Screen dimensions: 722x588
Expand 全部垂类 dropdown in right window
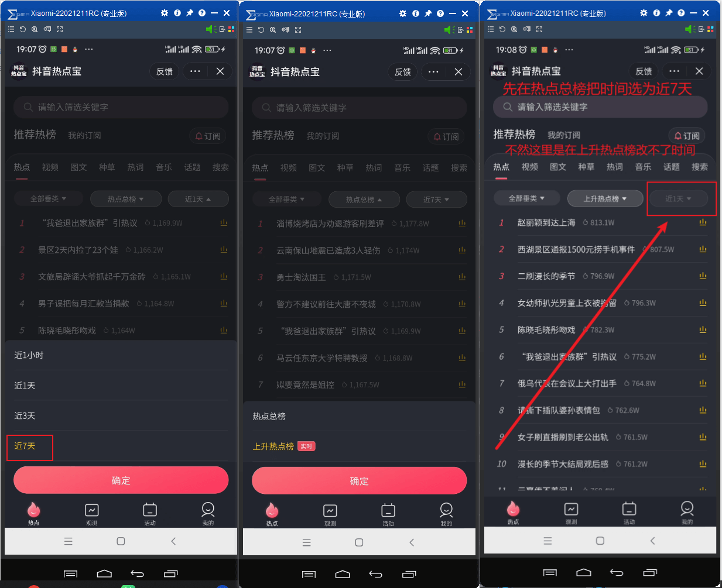(x=526, y=198)
